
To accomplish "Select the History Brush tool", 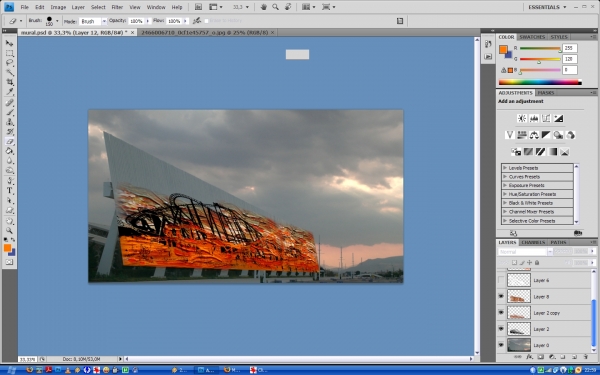I will click(x=9, y=131).
